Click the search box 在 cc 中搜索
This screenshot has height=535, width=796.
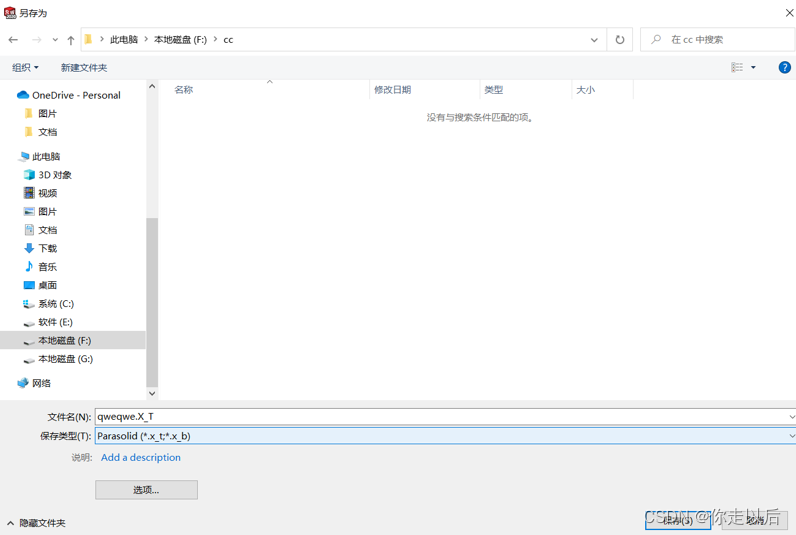coord(718,40)
